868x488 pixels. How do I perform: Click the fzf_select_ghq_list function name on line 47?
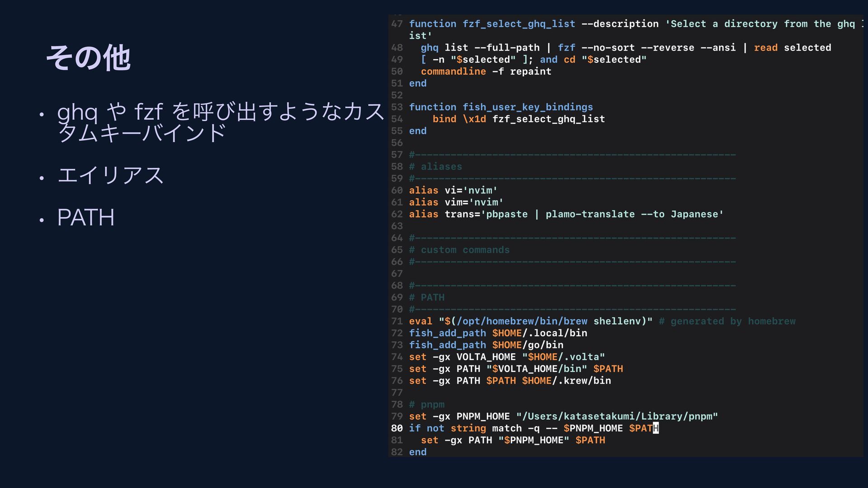[x=519, y=24]
